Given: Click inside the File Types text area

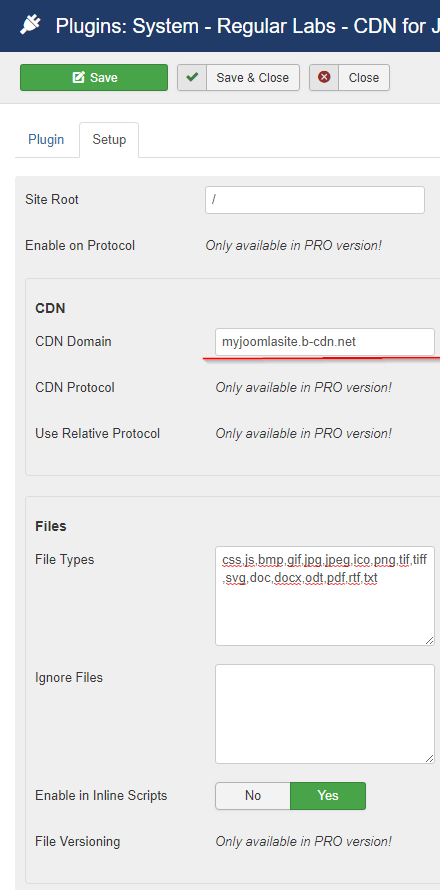Looking at the screenshot, I should (x=325, y=596).
